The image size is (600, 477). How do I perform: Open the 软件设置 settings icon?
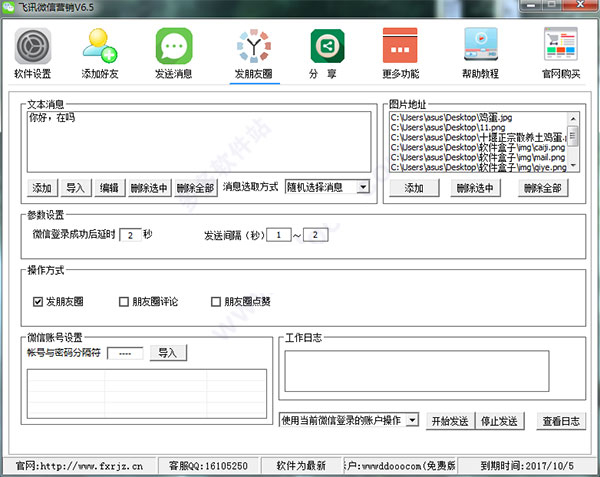tap(33, 46)
